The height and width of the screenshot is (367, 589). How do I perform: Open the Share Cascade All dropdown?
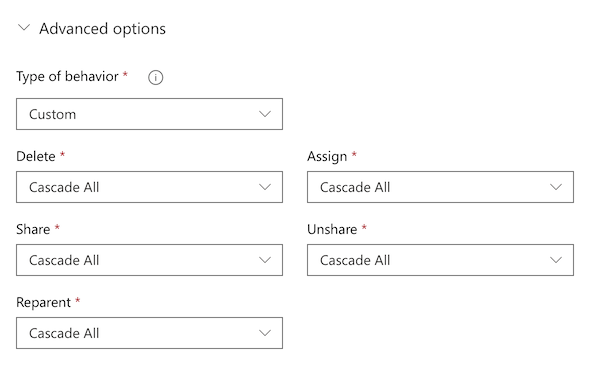(x=149, y=260)
